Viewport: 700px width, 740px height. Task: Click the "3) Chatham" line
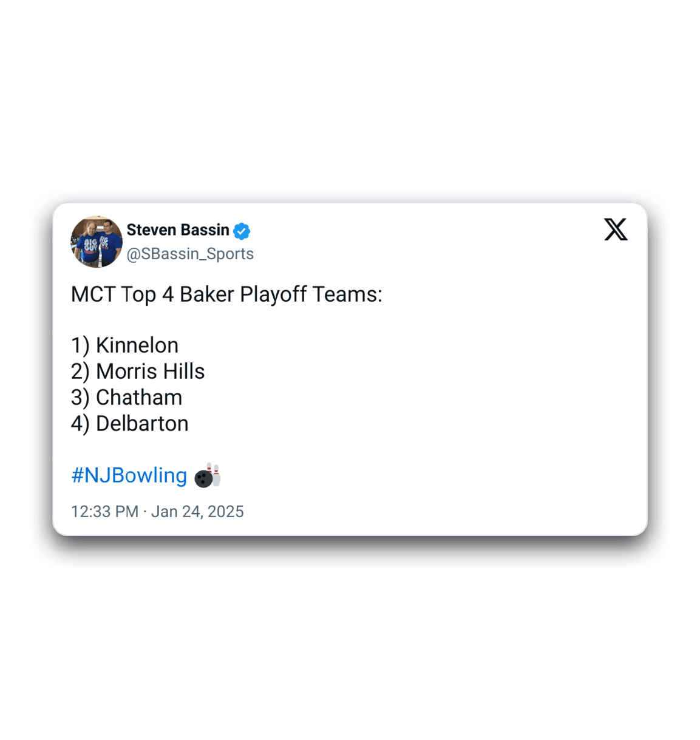[126, 398]
